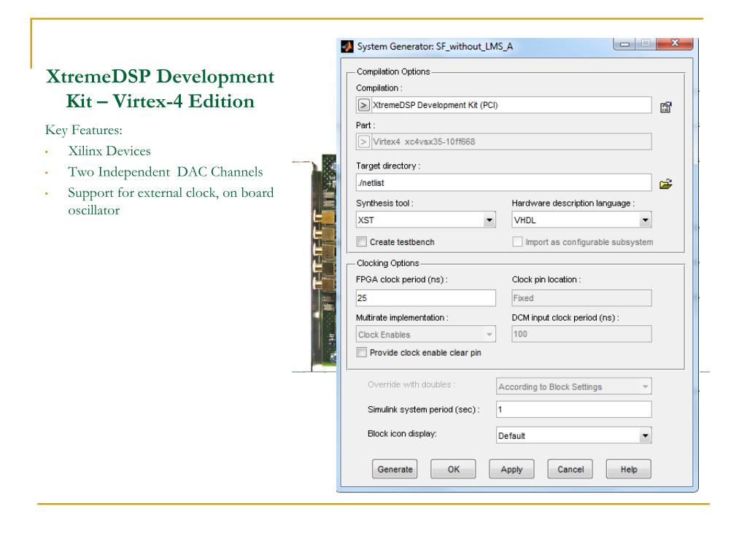Image resolution: width=747 pixels, height=560 pixels.
Task: Open the disabled Part selection arrow
Action: pos(363,141)
